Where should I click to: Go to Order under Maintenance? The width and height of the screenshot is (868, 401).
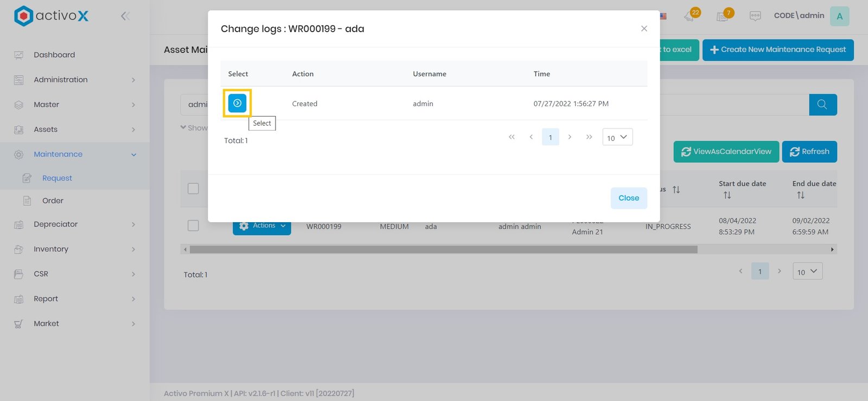(x=53, y=200)
